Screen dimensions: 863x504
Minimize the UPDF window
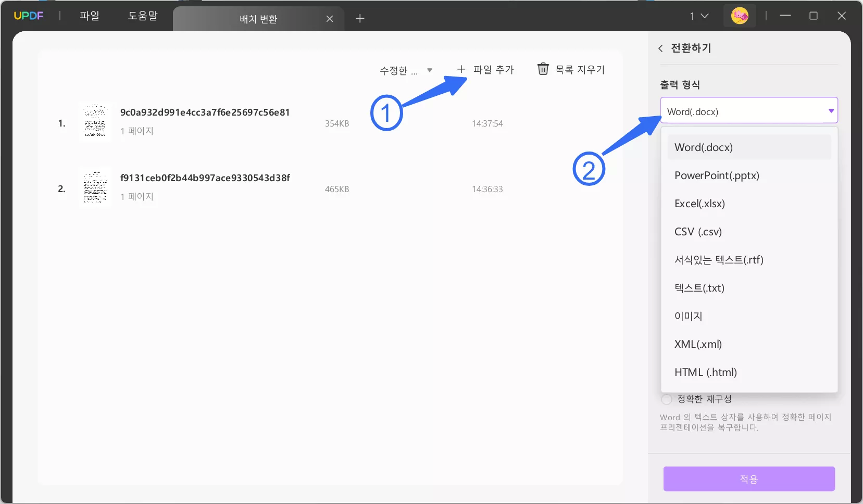click(x=785, y=16)
